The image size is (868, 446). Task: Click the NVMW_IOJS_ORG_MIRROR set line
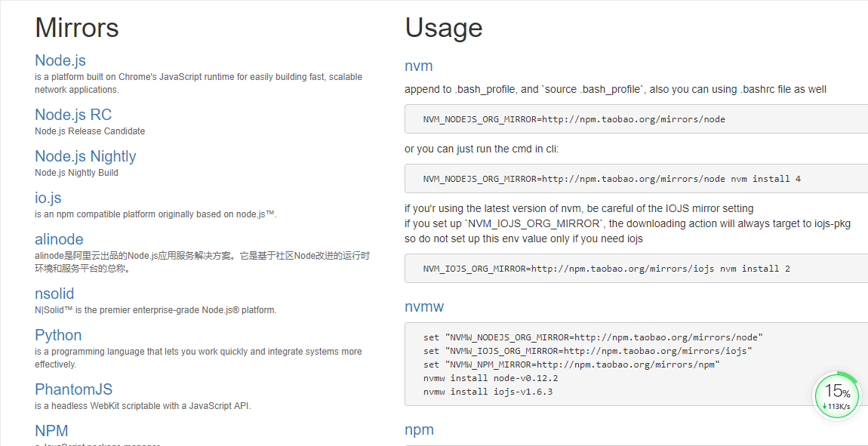click(x=588, y=350)
